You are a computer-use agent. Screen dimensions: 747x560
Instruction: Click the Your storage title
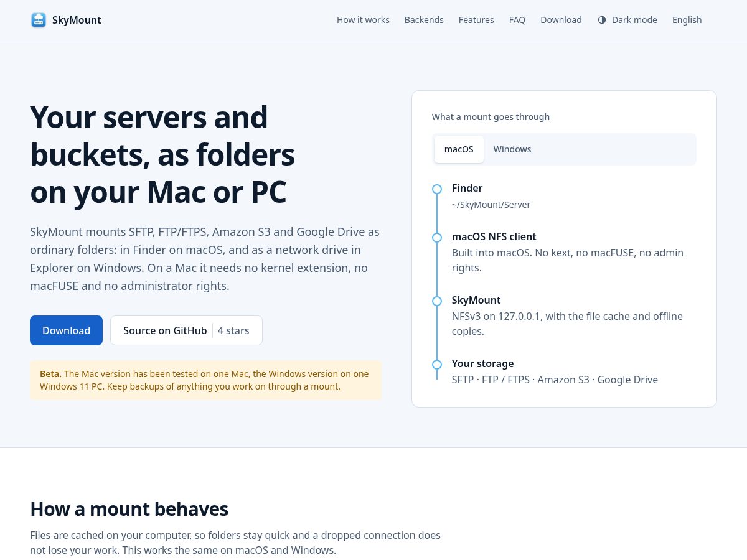(x=482, y=363)
